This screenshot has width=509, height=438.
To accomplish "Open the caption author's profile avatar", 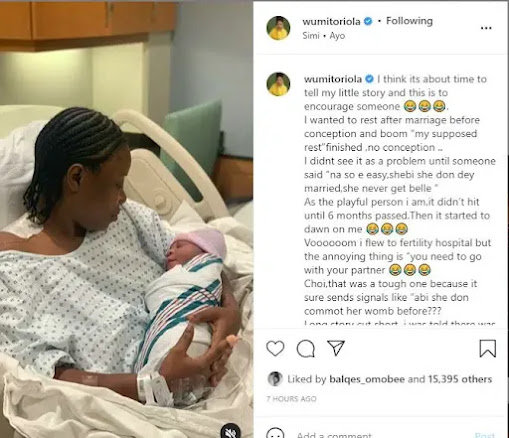I will [278, 84].
